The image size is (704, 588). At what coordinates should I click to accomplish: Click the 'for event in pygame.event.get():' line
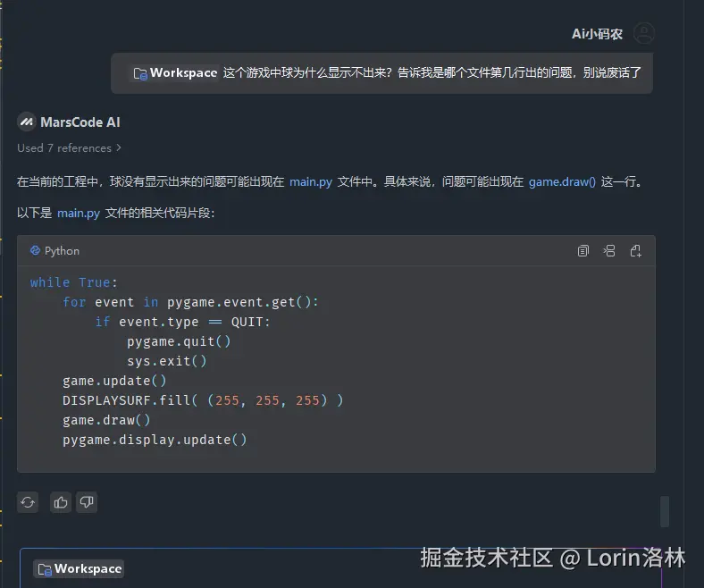(190, 302)
